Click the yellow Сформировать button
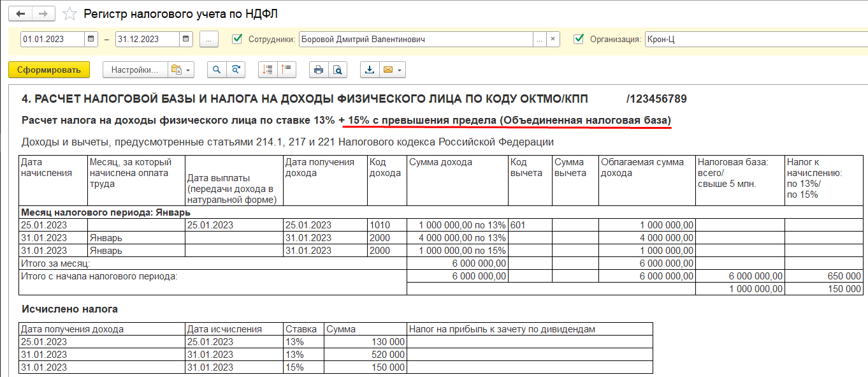 click(x=49, y=70)
